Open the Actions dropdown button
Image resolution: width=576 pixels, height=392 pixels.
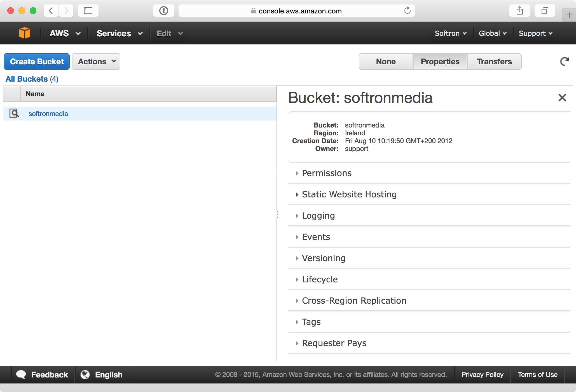[x=96, y=62]
